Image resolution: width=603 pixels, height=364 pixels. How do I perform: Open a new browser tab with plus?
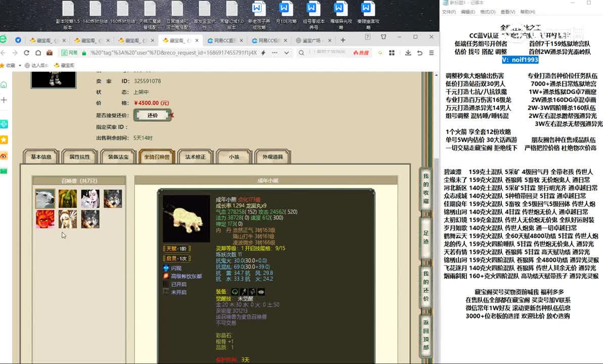pos(343,40)
